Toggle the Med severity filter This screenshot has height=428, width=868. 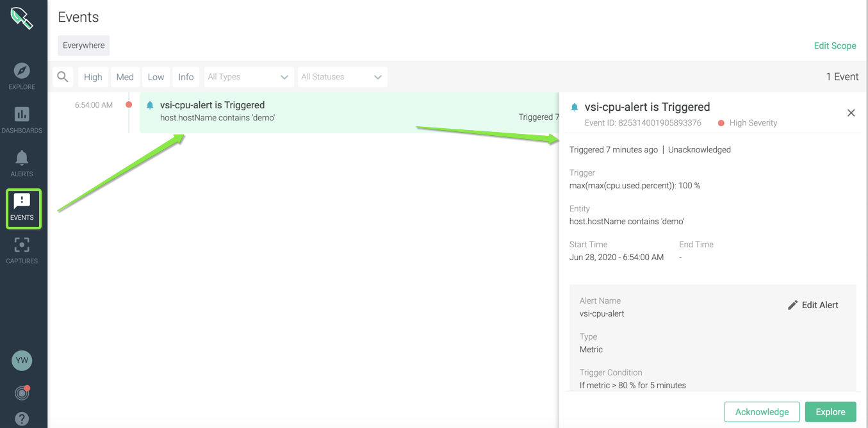125,77
